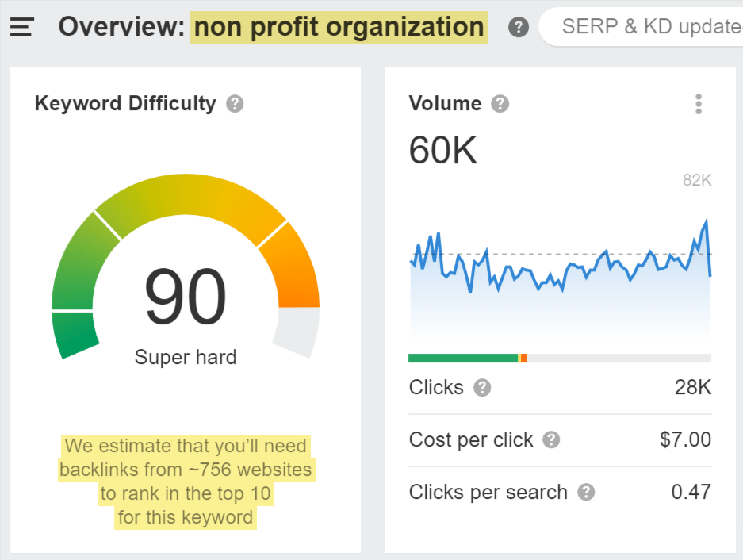
Task: Click the help icon beside Overview title
Action: coord(518,27)
